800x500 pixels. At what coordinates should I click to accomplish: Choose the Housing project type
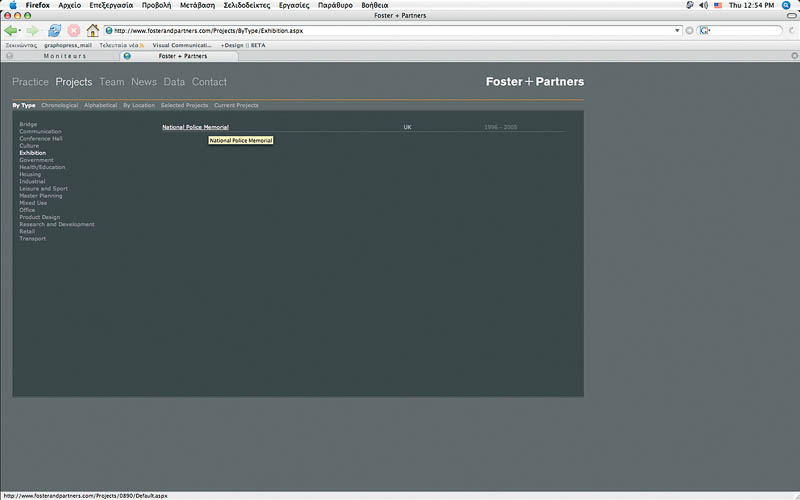coord(30,174)
